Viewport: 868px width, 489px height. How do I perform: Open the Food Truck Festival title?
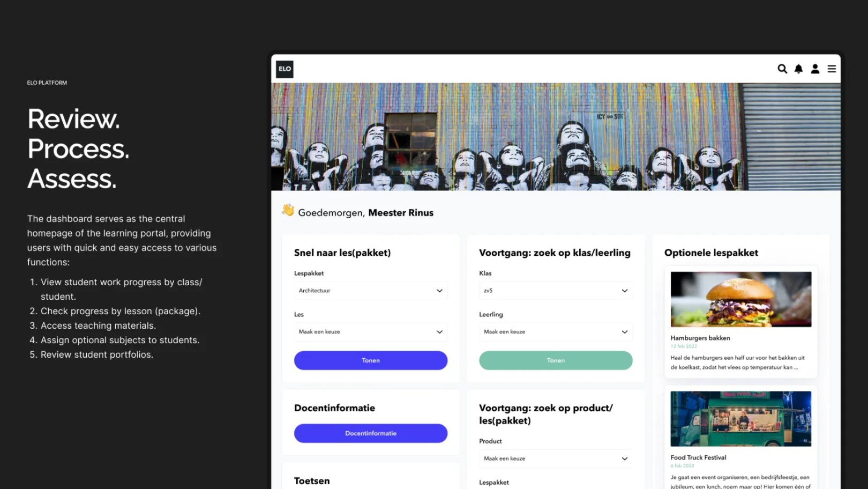point(698,457)
